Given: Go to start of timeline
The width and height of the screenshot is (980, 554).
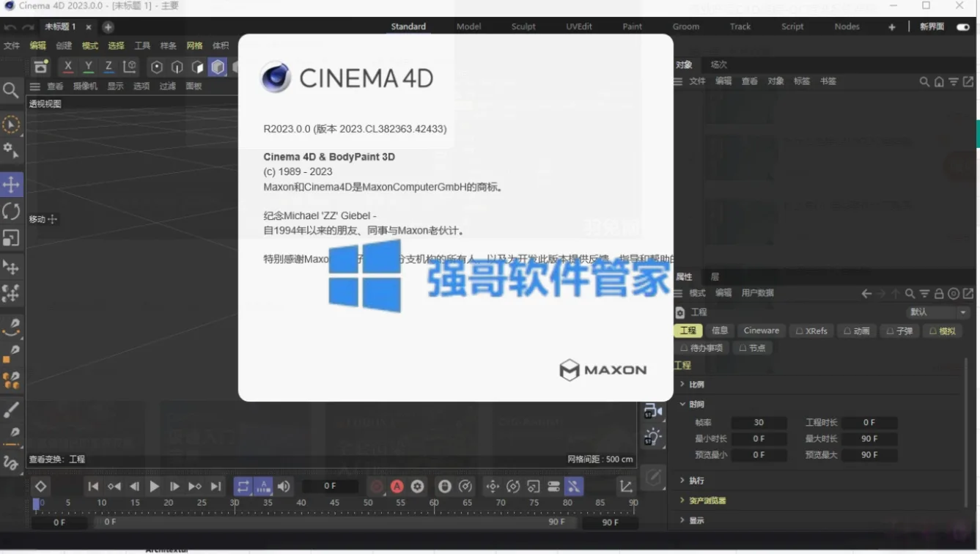Looking at the screenshot, I should click(93, 486).
